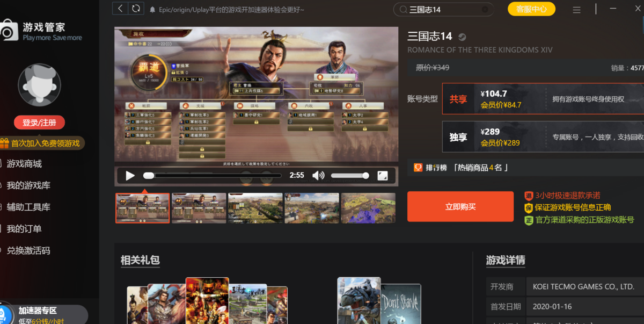This screenshot has width=644, height=324.
Task: Click the 登录/注册 login button
Action: (x=39, y=123)
